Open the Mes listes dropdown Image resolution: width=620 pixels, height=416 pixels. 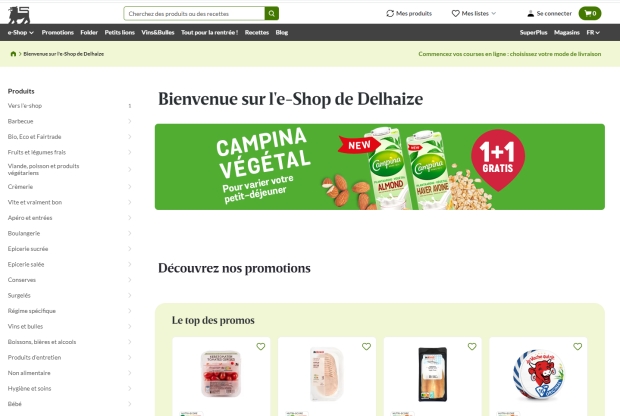474,13
